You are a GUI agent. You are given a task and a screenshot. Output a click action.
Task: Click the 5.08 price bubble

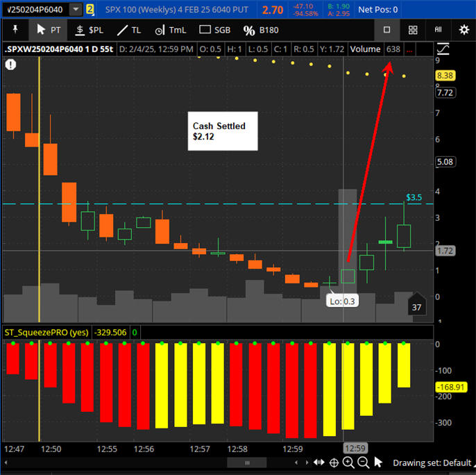click(445, 162)
